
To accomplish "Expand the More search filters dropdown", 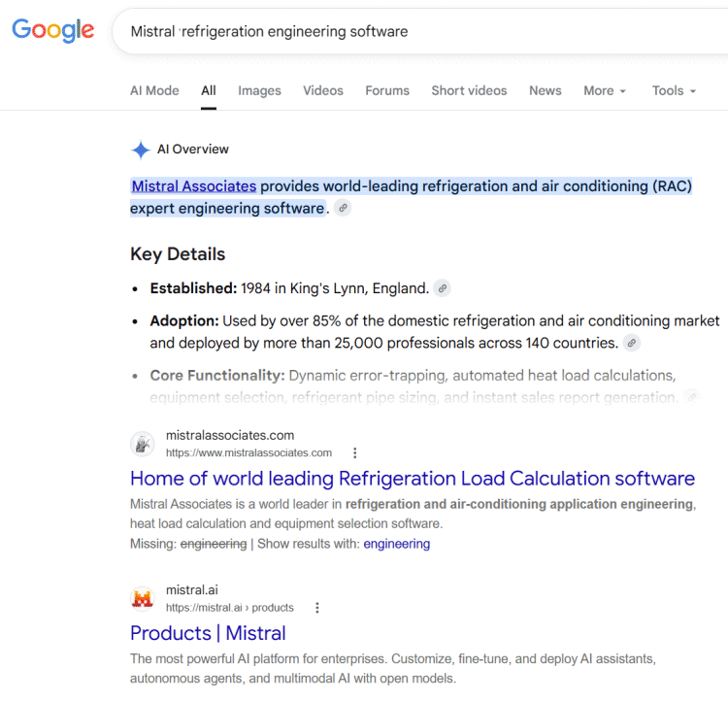I will pos(605,90).
